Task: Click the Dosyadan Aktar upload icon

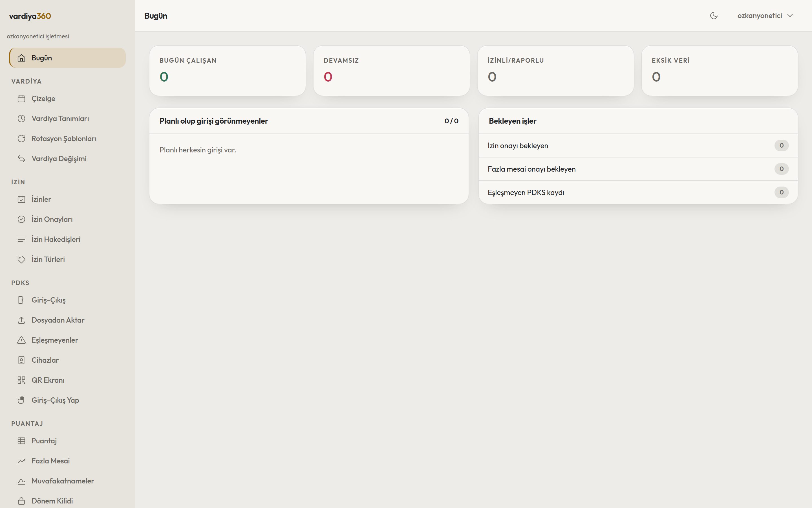Action: tap(21, 320)
